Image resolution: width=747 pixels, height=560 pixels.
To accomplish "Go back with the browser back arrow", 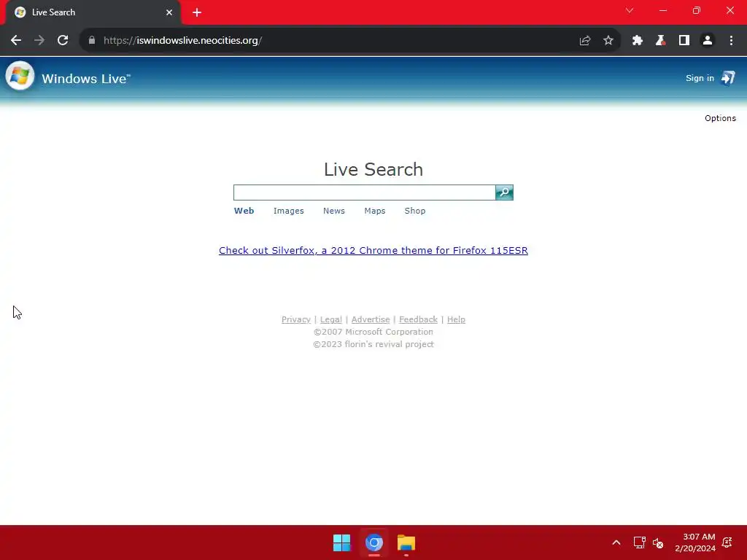I will pyautogui.click(x=16, y=41).
